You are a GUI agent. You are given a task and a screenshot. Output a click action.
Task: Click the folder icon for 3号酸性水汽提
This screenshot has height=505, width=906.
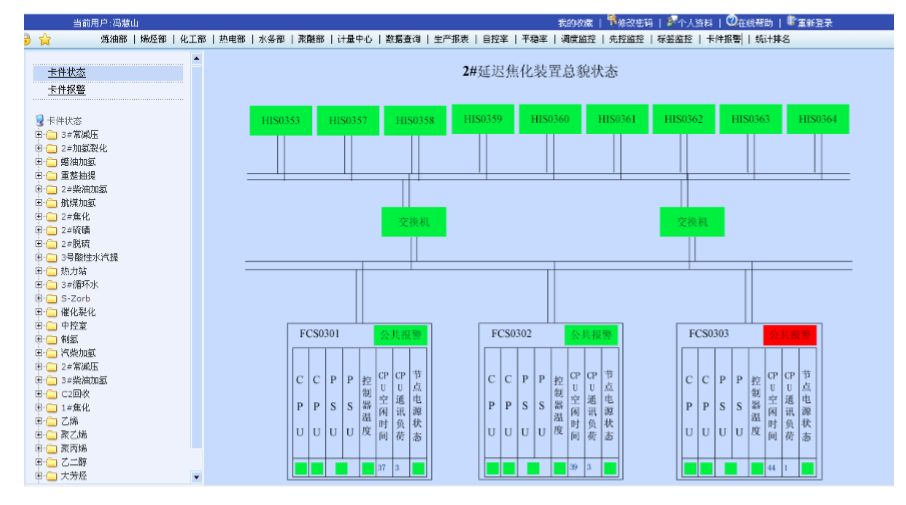point(51,258)
